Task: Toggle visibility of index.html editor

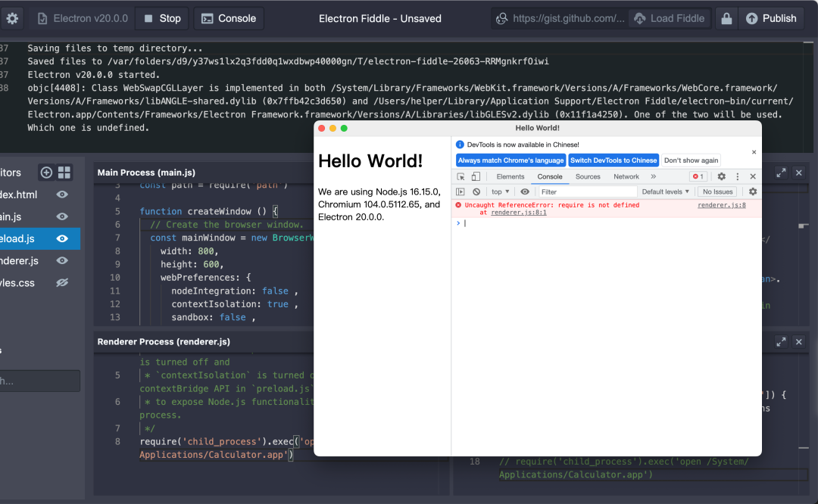Action: tap(62, 194)
